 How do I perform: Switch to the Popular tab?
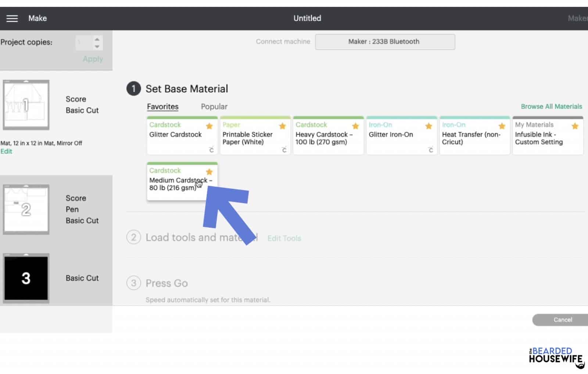(214, 107)
